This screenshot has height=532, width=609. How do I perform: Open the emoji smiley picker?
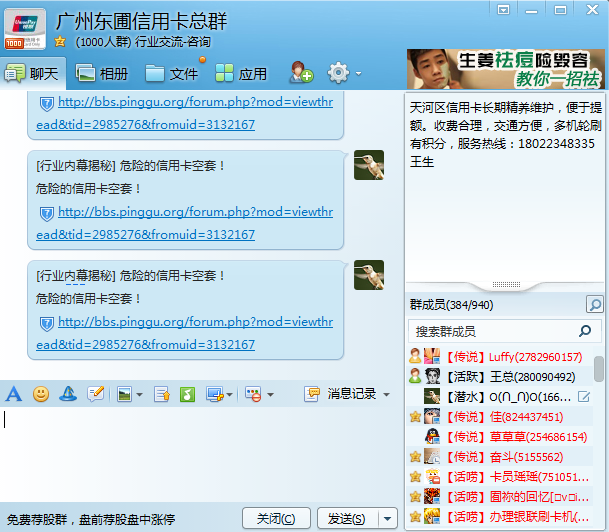click(x=41, y=394)
